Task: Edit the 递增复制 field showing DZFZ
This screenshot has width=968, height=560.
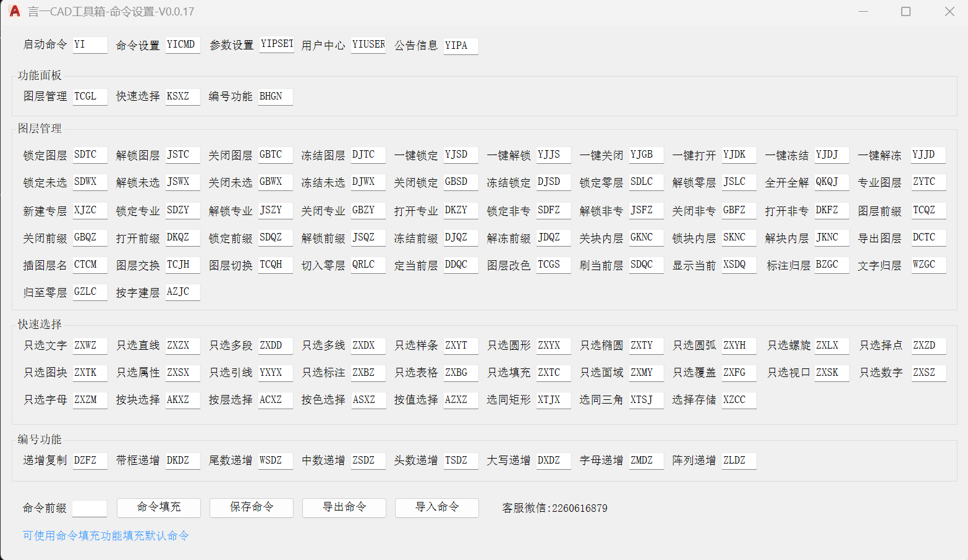Action: coord(90,460)
